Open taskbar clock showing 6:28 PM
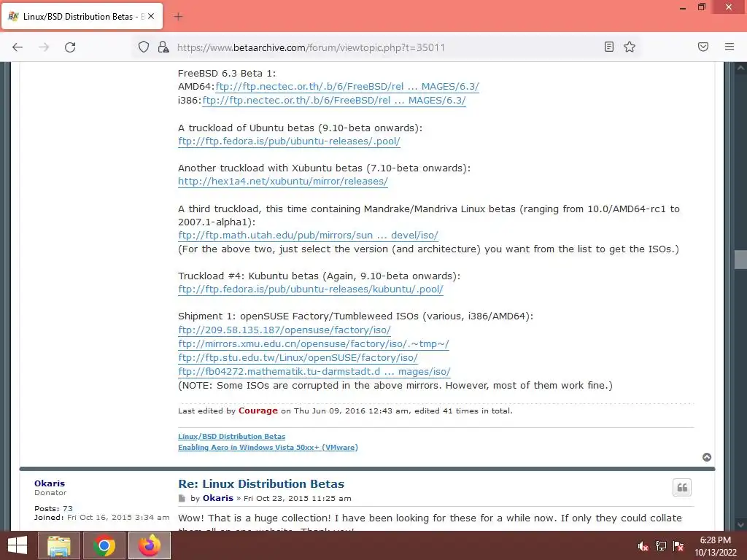Viewport: 747px width, 560px height. 716,546
